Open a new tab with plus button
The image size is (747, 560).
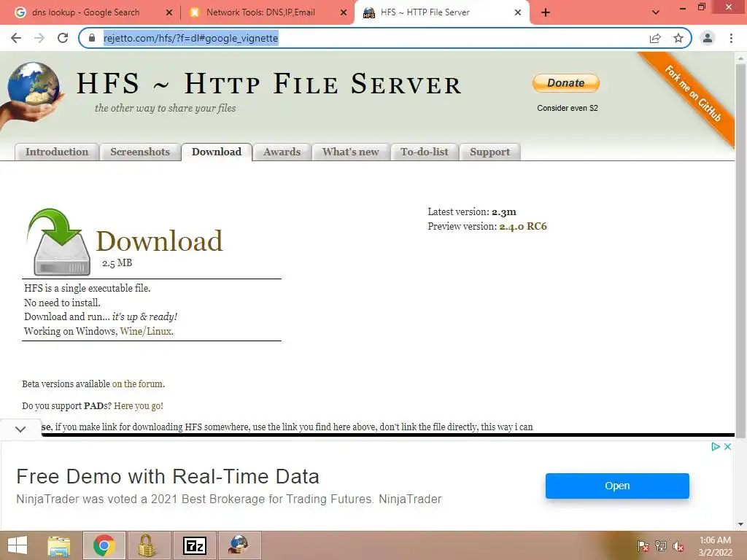(546, 12)
